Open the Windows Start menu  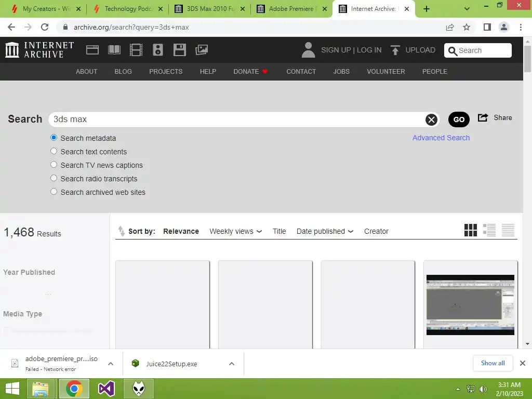[x=12, y=389]
